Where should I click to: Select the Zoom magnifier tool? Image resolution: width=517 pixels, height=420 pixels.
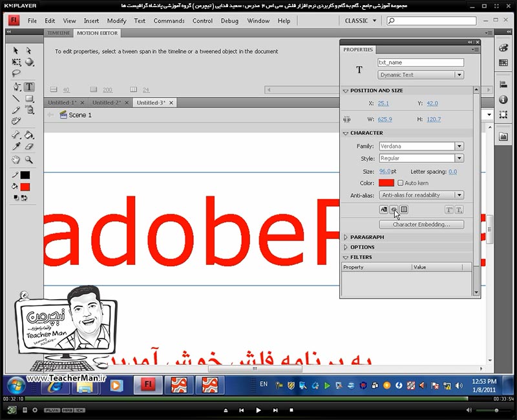(29, 160)
